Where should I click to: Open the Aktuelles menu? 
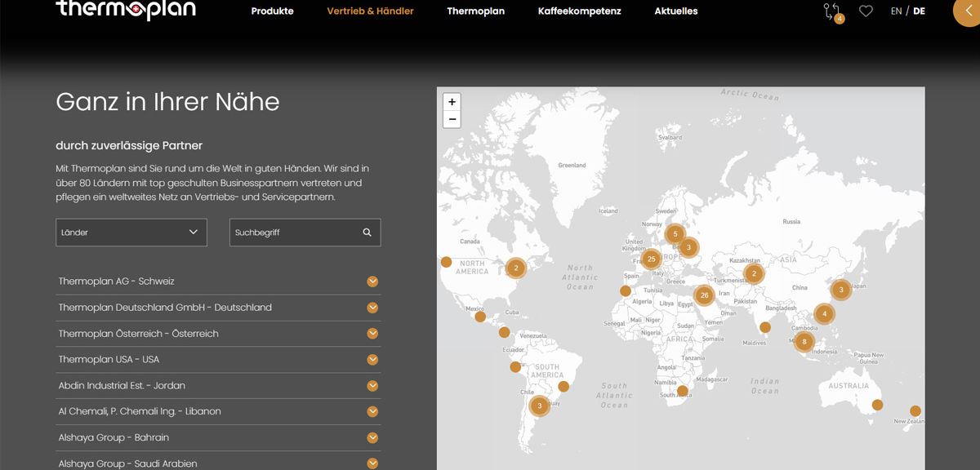pyautogui.click(x=676, y=11)
